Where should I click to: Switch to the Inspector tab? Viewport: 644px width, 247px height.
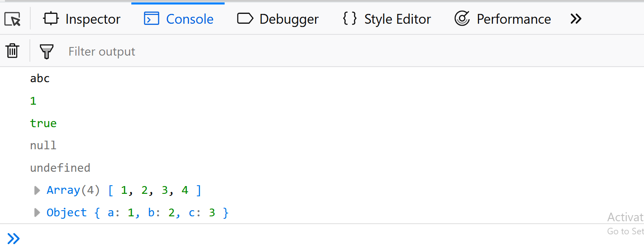pyautogui.click(x=93, y=19)
